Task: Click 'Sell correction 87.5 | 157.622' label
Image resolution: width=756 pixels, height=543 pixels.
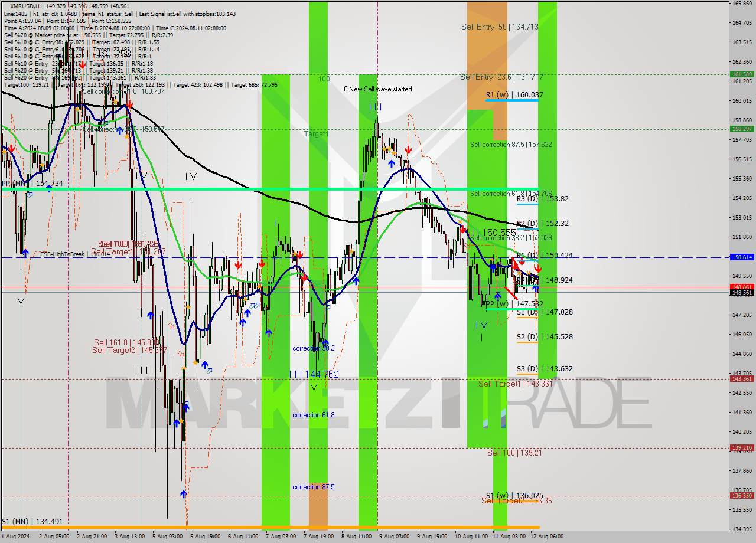Action: tap(511, 144)
